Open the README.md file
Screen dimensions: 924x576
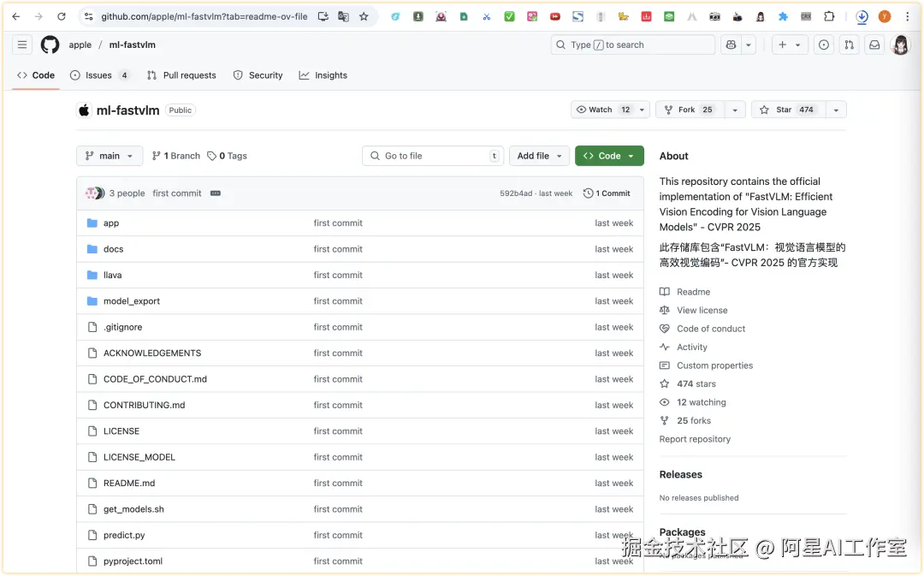tap(129, 483)
